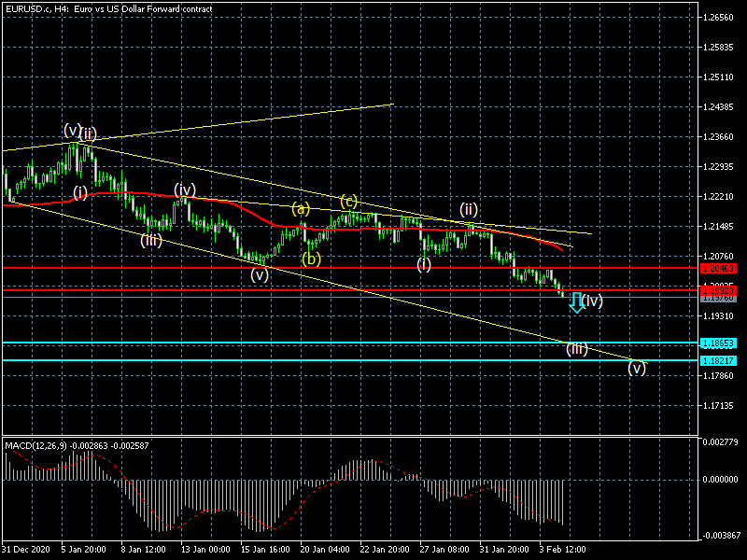Click the 31 Dec 2020 date label
747x560 pixels.
click(x=26, y=550)
